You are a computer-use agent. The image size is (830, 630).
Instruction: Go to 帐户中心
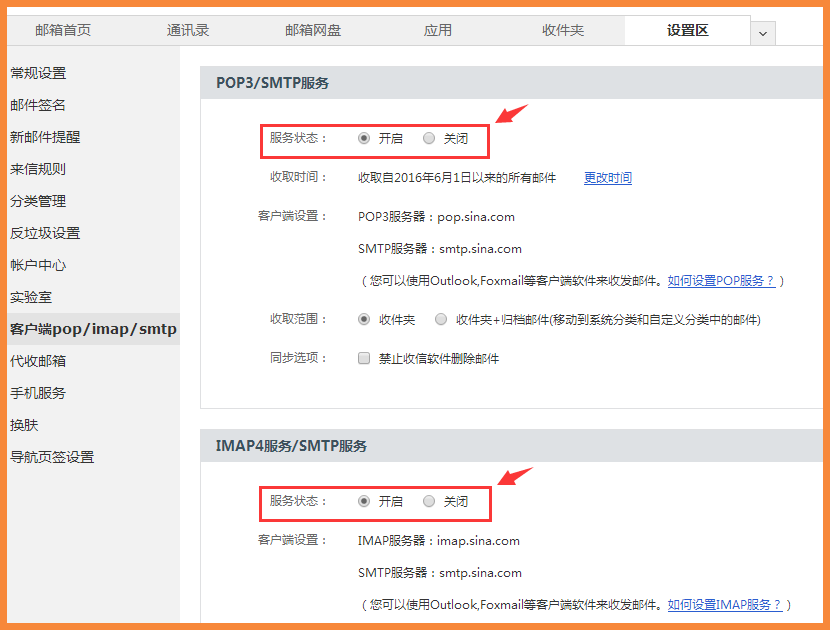pos(38,265)
